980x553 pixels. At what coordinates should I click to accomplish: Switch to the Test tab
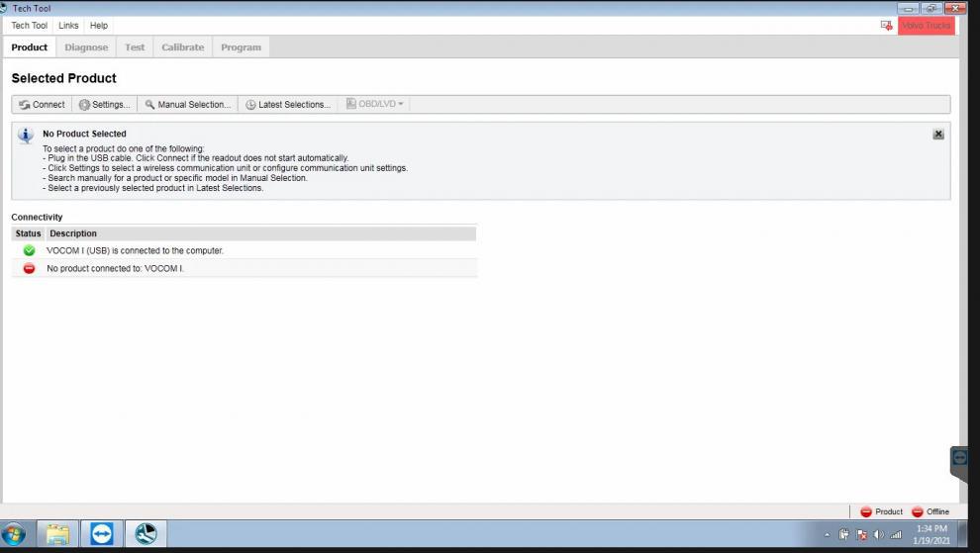point(135,47)
